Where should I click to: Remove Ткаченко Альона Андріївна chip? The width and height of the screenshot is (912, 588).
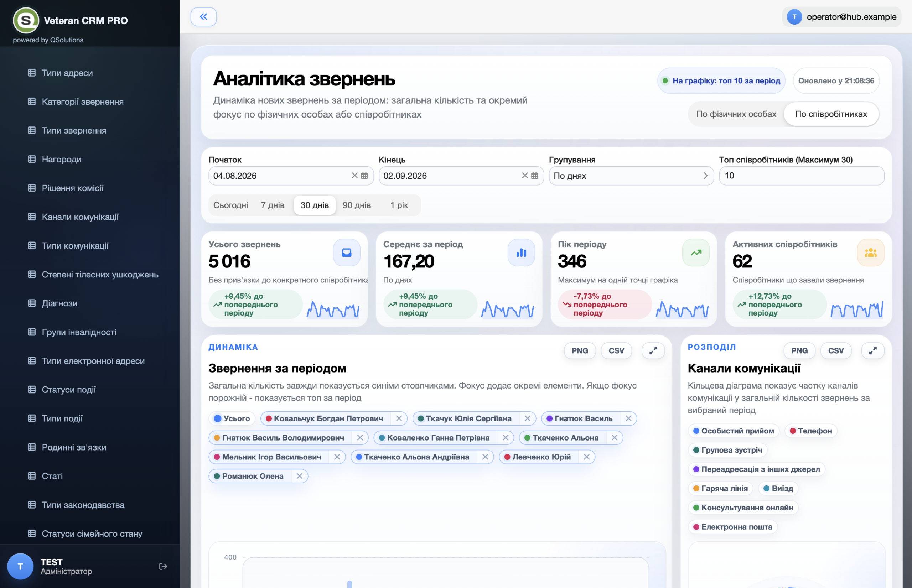(x=485, y=457)
